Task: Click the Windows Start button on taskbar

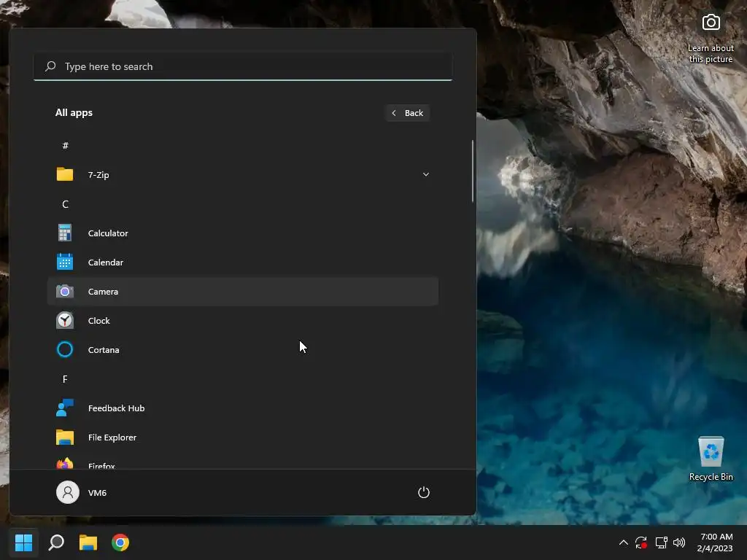Action: tap(24, 542)
